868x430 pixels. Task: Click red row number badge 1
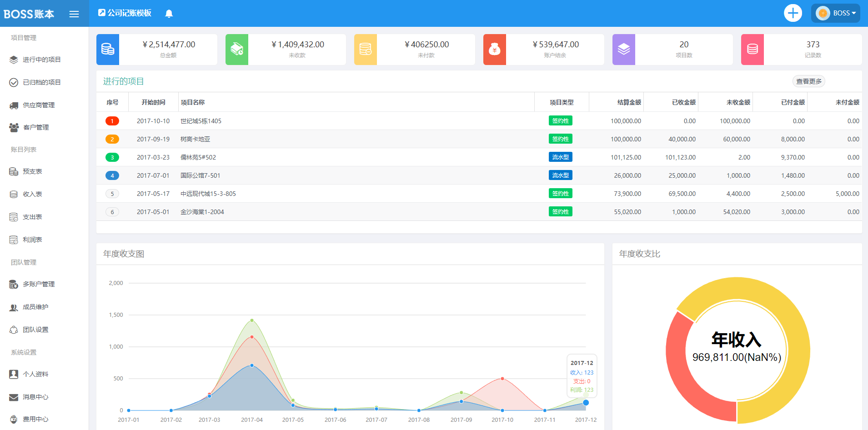click(112, 121)
